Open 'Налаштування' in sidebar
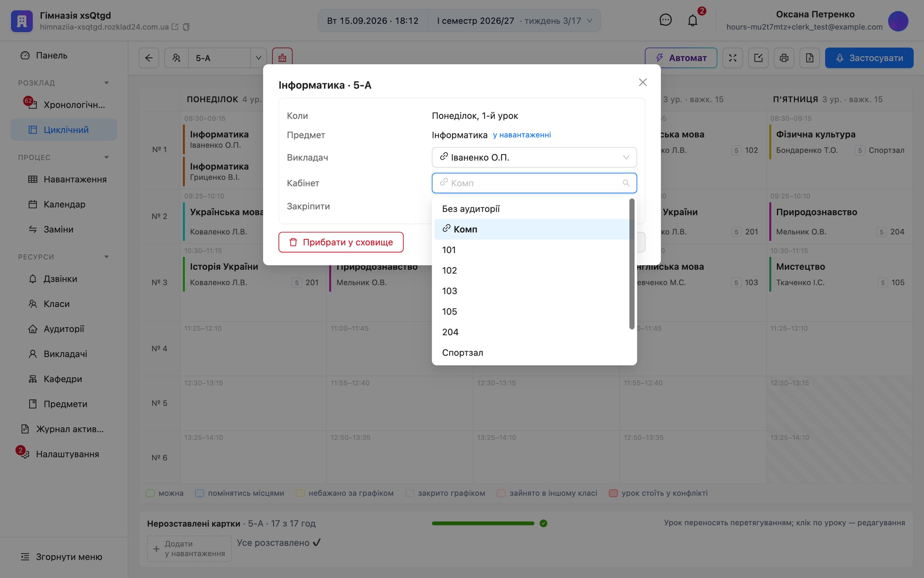The width and height of the screenshot is (924, 578). click(64, 454)
